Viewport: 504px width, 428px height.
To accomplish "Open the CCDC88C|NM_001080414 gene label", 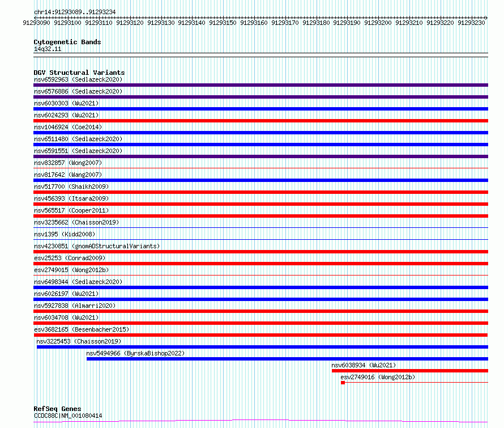I will point(68,416).
